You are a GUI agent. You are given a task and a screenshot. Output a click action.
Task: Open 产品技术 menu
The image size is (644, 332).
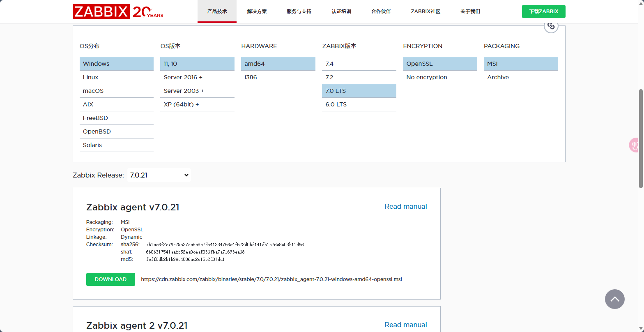[217, 12]
